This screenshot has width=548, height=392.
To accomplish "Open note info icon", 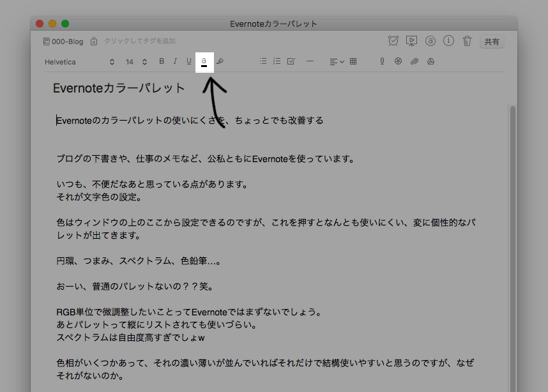I will 448,41.
